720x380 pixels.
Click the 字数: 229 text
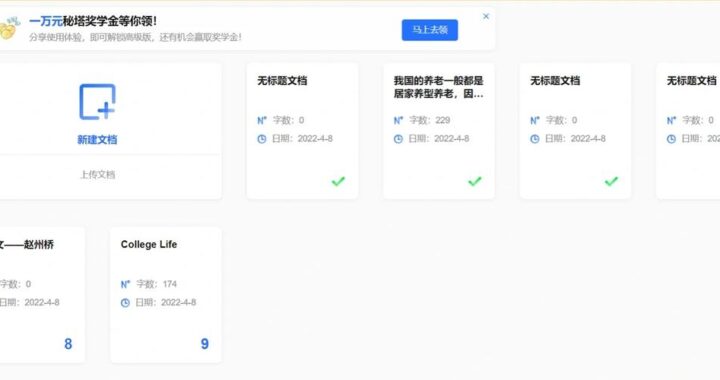(430, 120)
